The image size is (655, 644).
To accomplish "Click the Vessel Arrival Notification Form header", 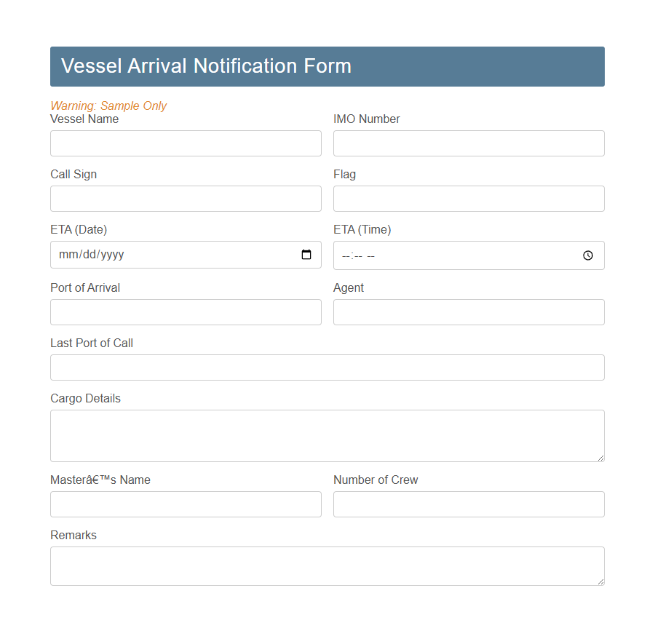I will coord(206,65).
